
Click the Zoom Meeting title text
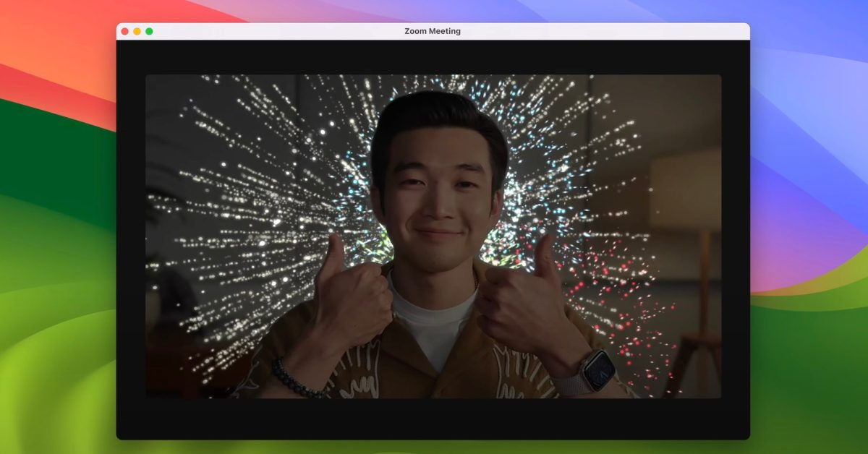433,31
